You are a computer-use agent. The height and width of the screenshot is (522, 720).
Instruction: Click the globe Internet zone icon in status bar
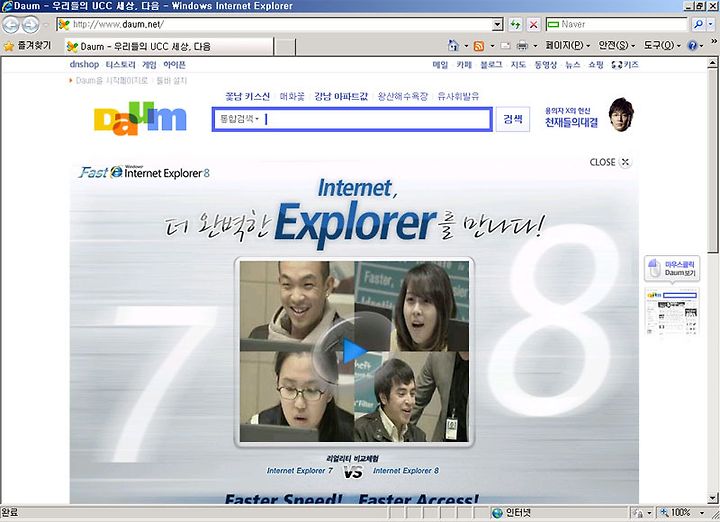(x=497, y=513)
